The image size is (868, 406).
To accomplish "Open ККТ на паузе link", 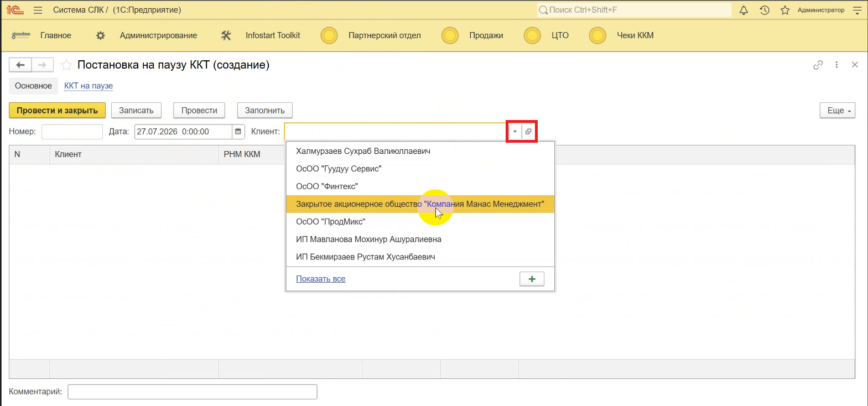I will click(89, 86).
